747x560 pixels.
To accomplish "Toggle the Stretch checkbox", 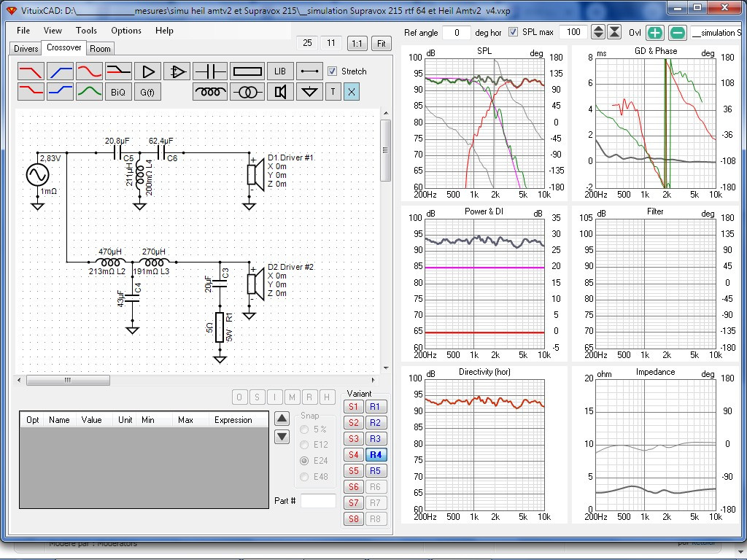I will (333, 71).
